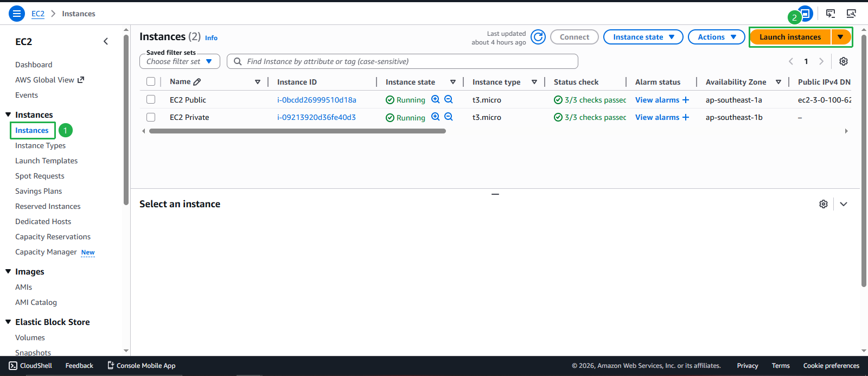
Task: Sort by Availability Zone column arrow
Action: 778,82
